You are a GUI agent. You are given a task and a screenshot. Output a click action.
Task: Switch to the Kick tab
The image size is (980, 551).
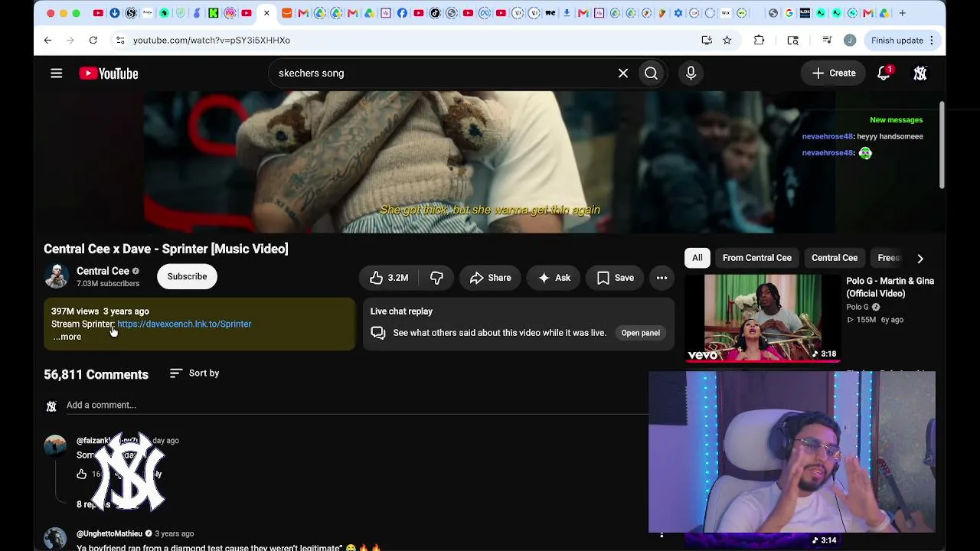pos(214,13)
